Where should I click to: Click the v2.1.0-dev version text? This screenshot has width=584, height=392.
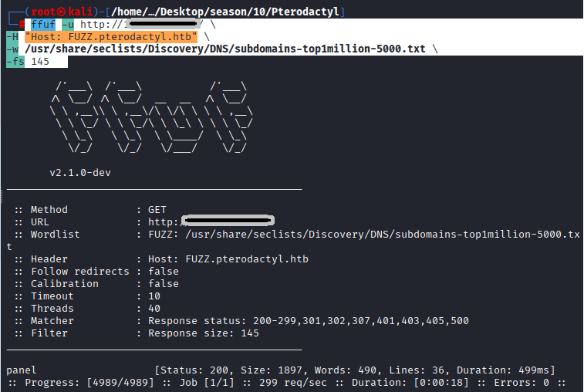point(80,172)
